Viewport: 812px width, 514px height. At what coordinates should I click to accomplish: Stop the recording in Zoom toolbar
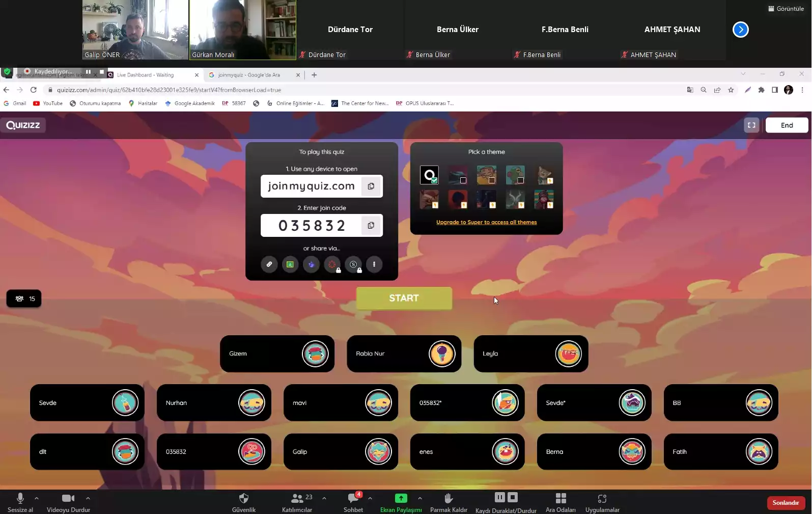(x=513, y=497)
